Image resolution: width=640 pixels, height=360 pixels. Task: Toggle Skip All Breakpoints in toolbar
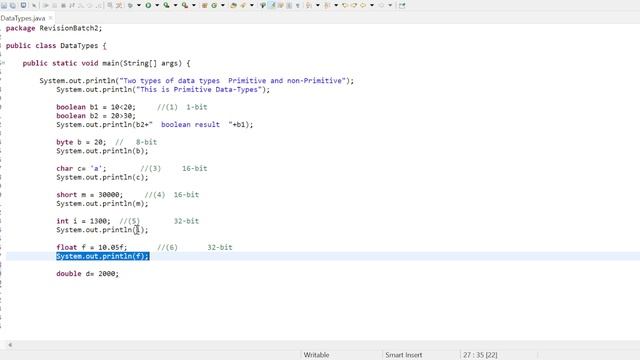tap(34, 5)
